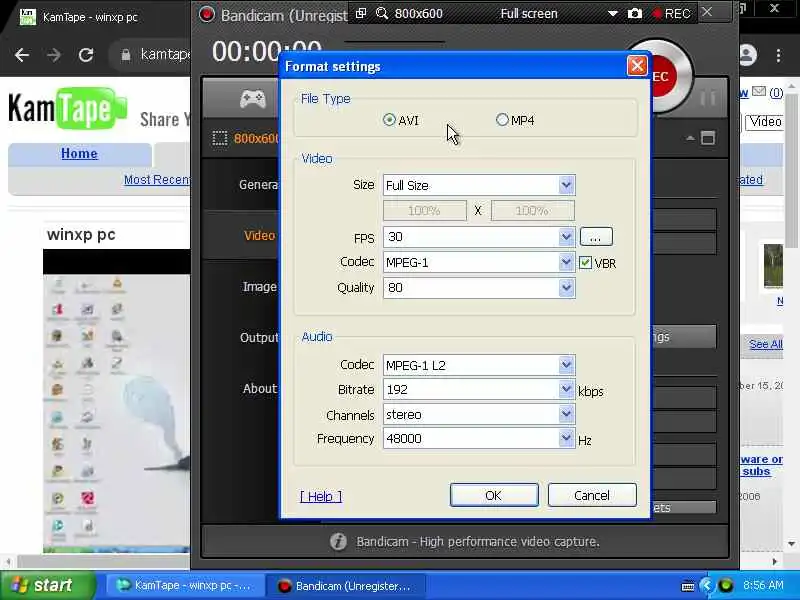Click the Bandicam magnifier search icon
Image resolution: width=800 pixels, height=600 pixels.
tap(382, 13)
